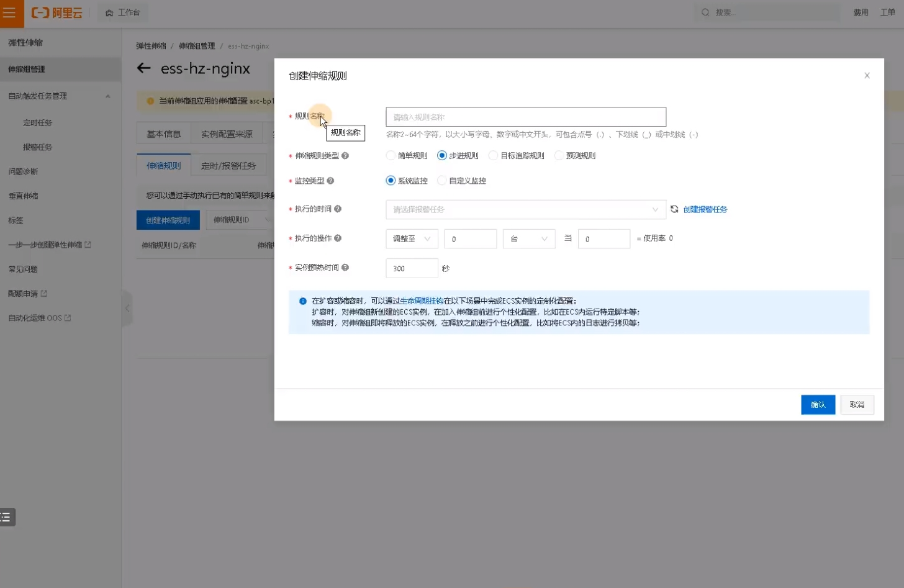
Task: Choose 自定义监控 monitoring type
Action: tap(442, 181)
